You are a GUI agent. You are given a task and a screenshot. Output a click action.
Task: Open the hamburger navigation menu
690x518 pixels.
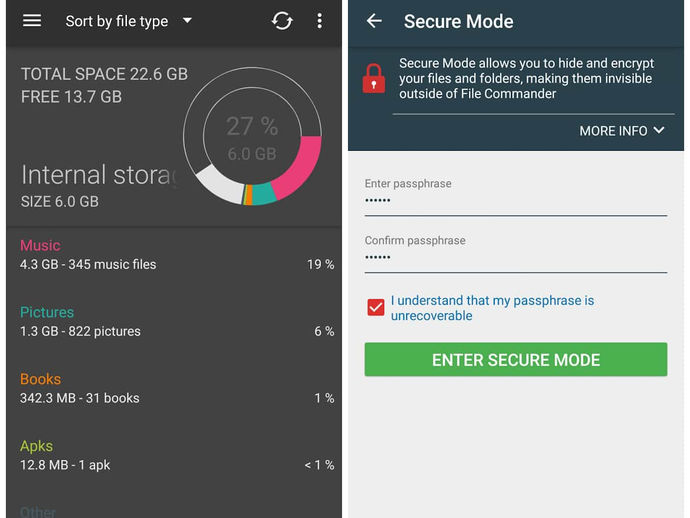32,21
